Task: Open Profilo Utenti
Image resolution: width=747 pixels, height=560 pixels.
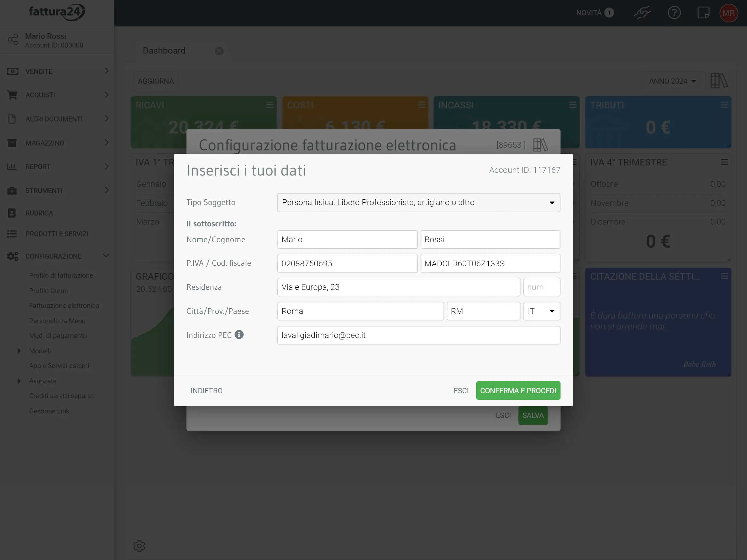Action: coord(48,290)
